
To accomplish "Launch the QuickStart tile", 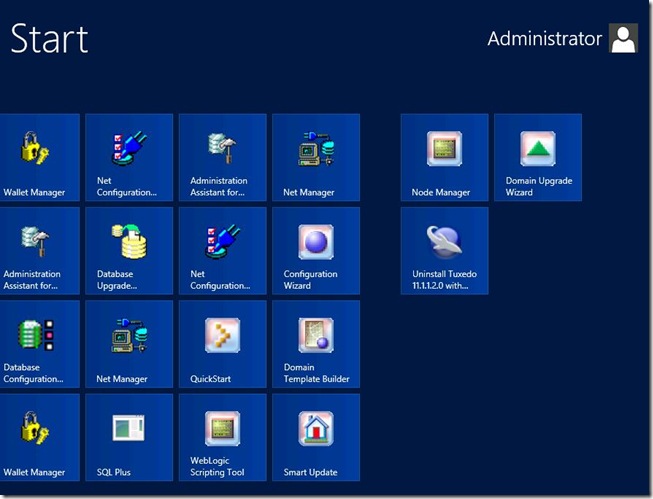I will click(x=222, y=344).
